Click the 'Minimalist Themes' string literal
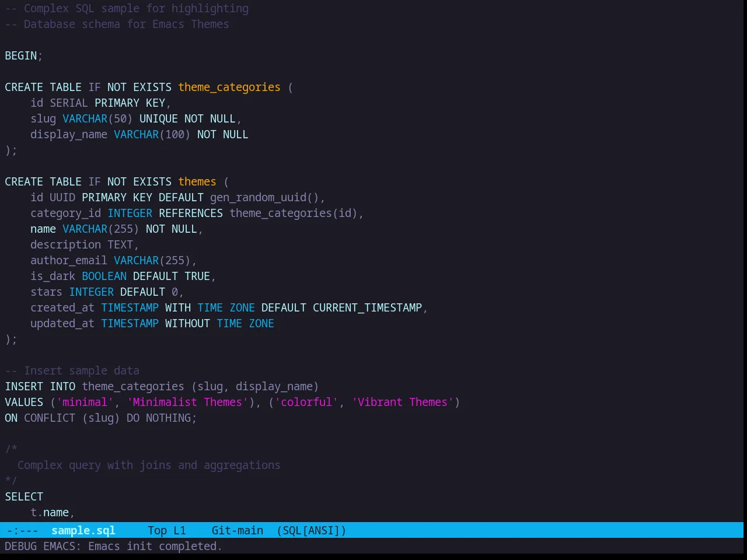Viewport: 747px width, 560px height. pos(187,402)
